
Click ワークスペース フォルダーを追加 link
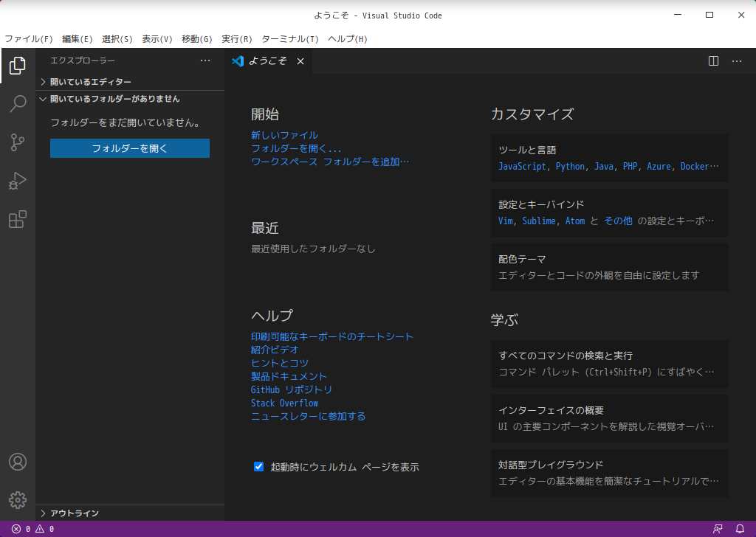330,162
